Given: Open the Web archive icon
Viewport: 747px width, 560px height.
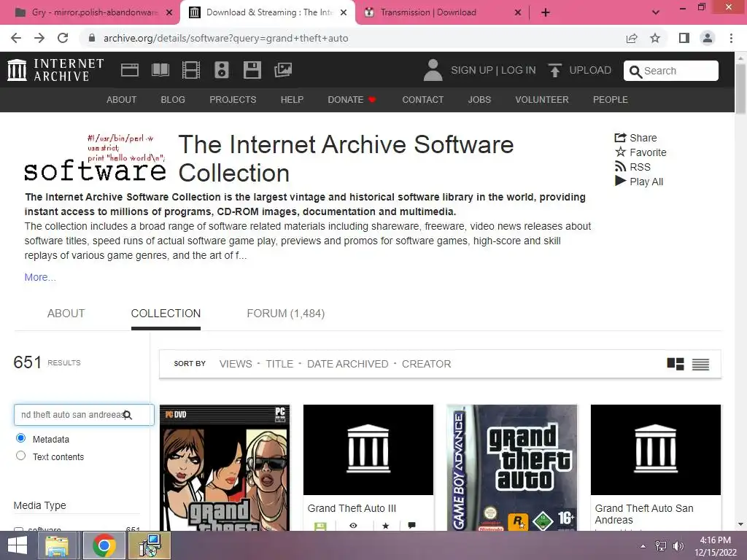Looking at the screenshot, I should pos(130,70).
